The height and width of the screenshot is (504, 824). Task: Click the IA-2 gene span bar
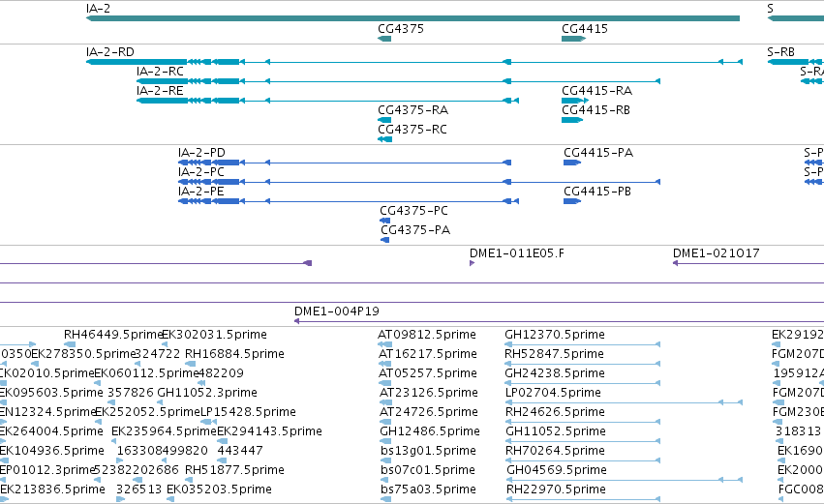(x=412, y=18)
